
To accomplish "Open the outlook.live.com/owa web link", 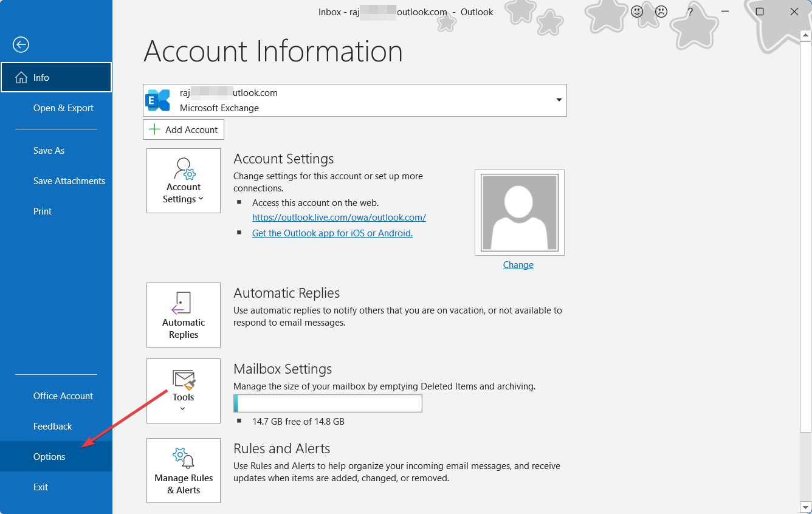I will click(339, 217).
